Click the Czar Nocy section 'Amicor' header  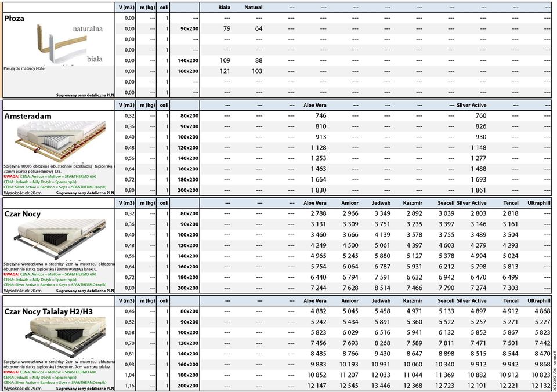click(349, 203)
